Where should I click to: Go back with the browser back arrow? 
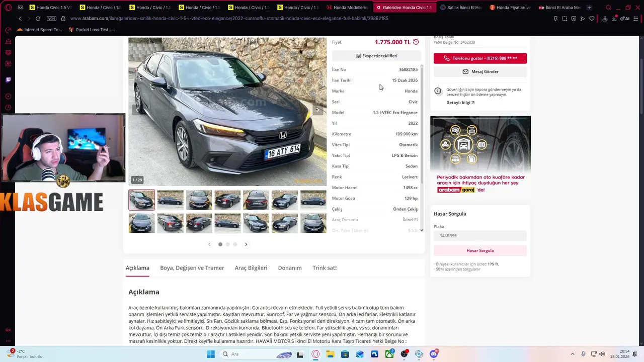click(x=20, y=19)
